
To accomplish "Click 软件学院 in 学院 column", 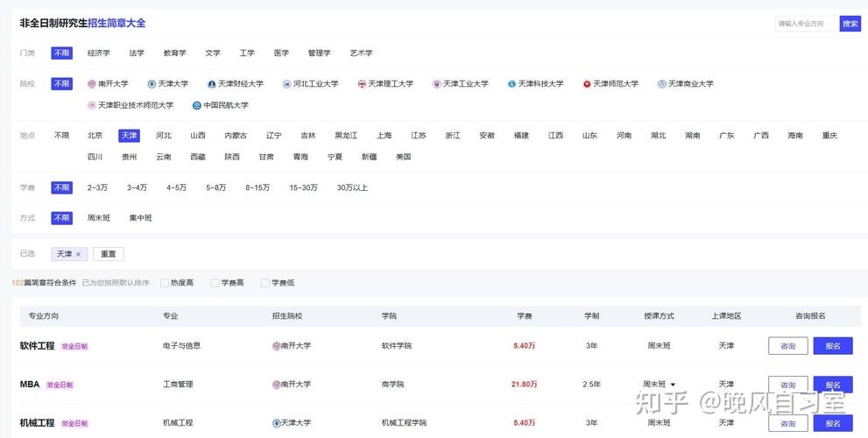I will coord(397,346).
